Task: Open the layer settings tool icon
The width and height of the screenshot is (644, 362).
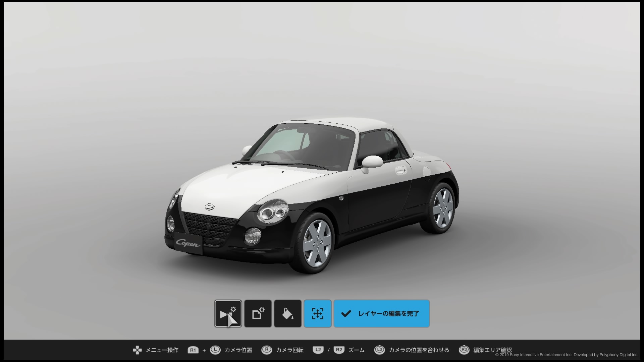Action: (x=258, y=314)
